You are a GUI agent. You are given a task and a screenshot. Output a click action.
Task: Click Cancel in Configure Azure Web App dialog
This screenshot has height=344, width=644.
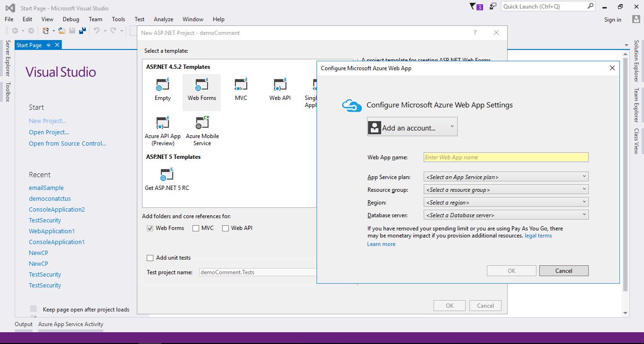564,271
